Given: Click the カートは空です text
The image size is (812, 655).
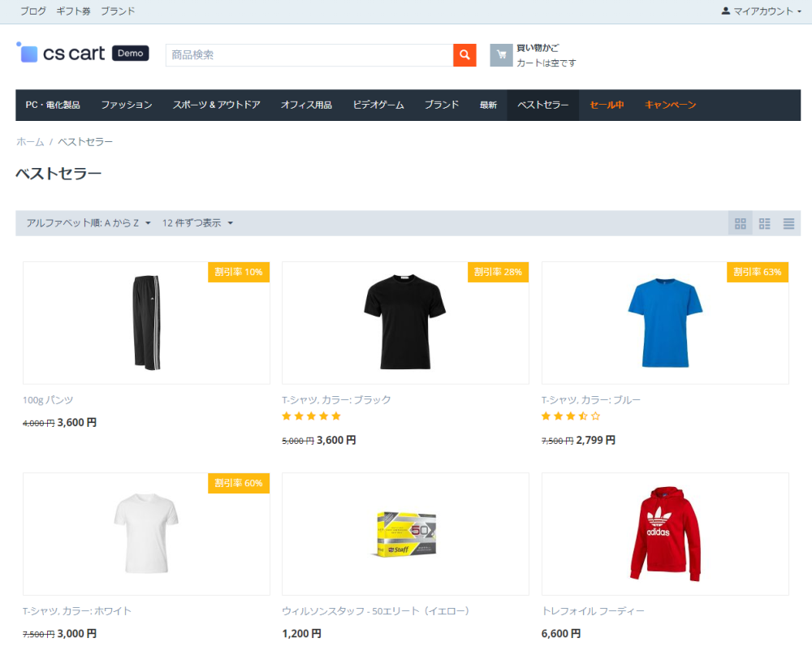Looking at the screenshot, I should [546, 62].
